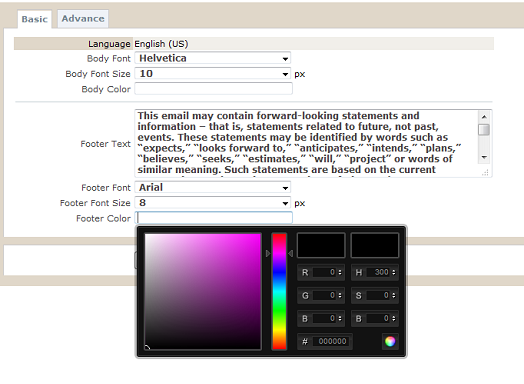524x384 pixels.
Task: Pick a color in the saturation square
Action: (203, 291)
